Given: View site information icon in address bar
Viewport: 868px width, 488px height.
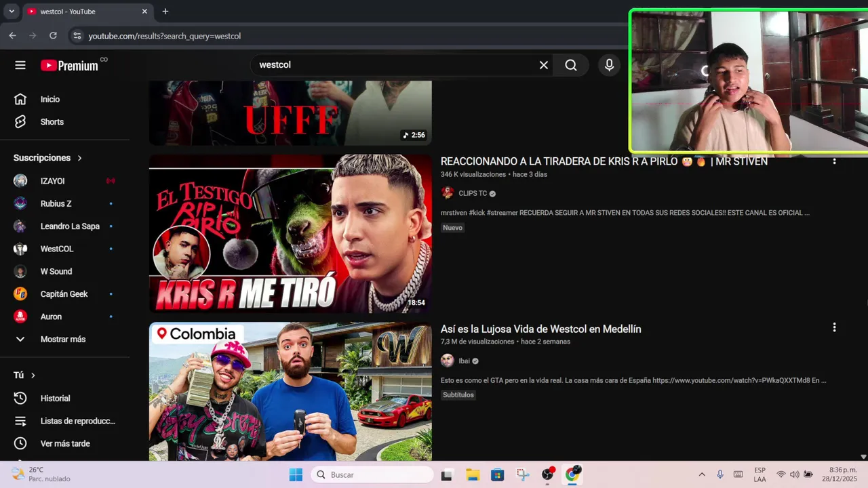Looking at the screenshot, I should pyautogui.click(x=77, y=36).
